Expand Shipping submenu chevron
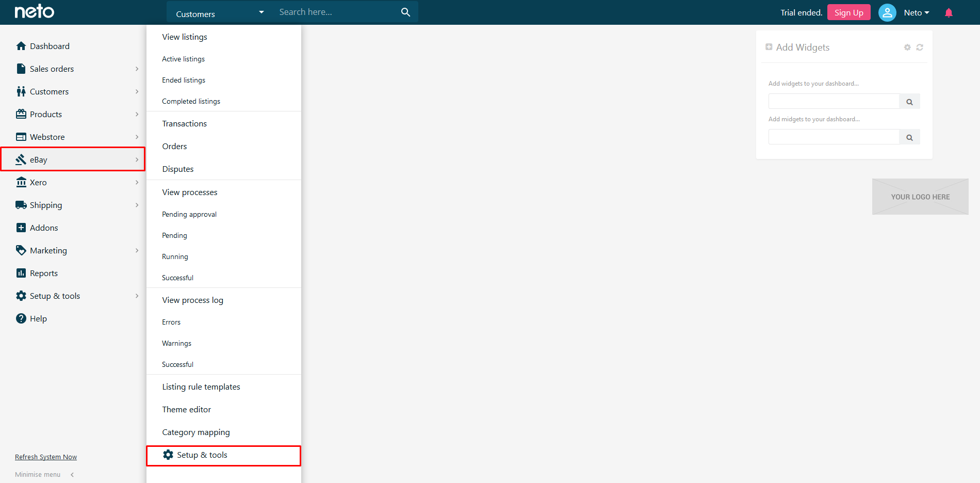 coord(137,205)
